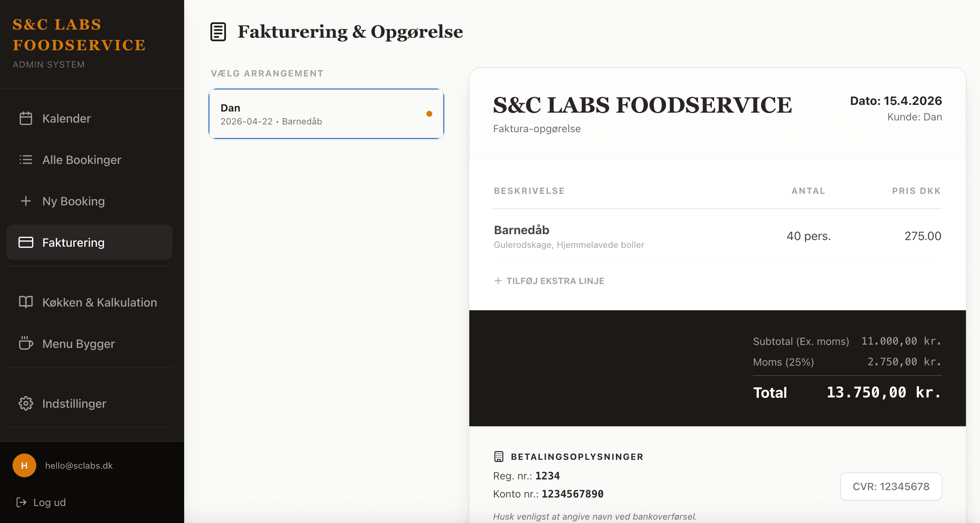Click the building icon beside Betalingsoplysninger
The width and height of the screenshot is (980, 523).
coord(499,457)
